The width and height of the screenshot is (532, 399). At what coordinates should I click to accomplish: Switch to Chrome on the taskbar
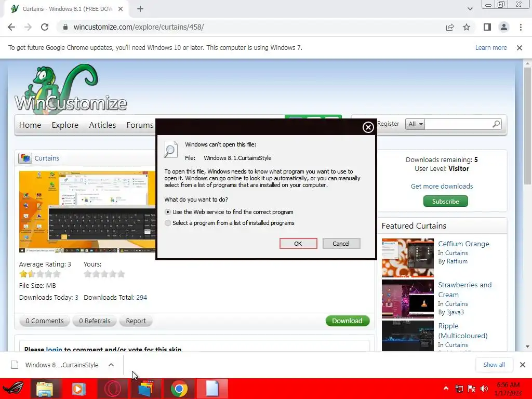click(179, 389)
